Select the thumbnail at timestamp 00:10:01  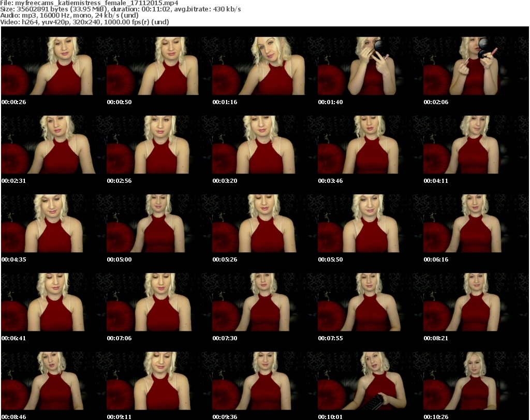click(370, 381)
